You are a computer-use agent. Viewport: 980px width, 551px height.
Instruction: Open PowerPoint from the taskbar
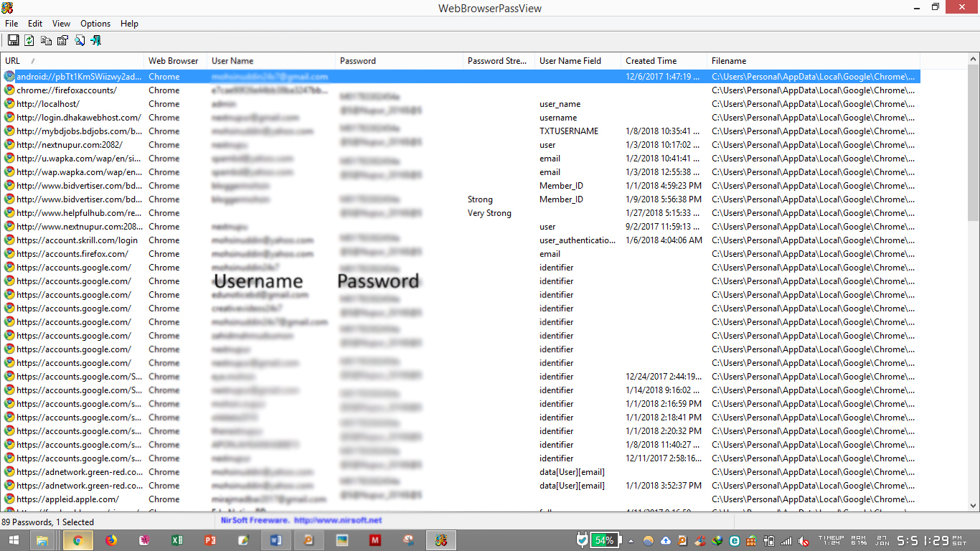[x=210, y=540]
